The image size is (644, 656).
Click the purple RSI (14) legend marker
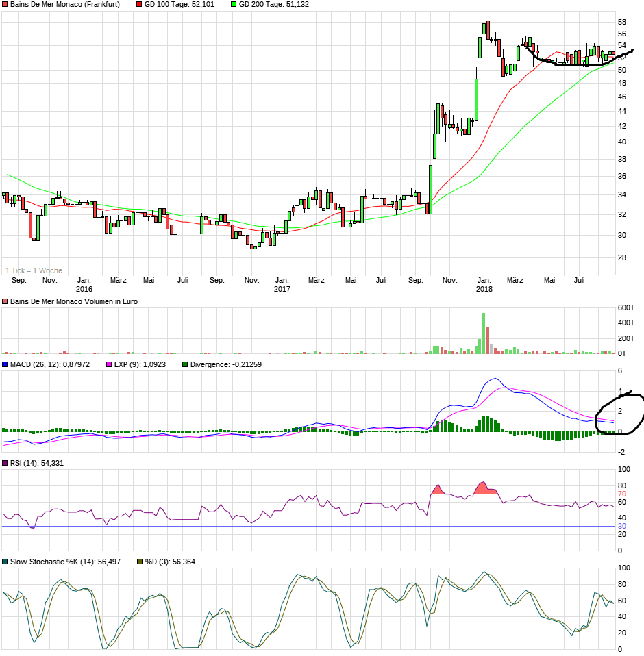[x=5, y=464]
